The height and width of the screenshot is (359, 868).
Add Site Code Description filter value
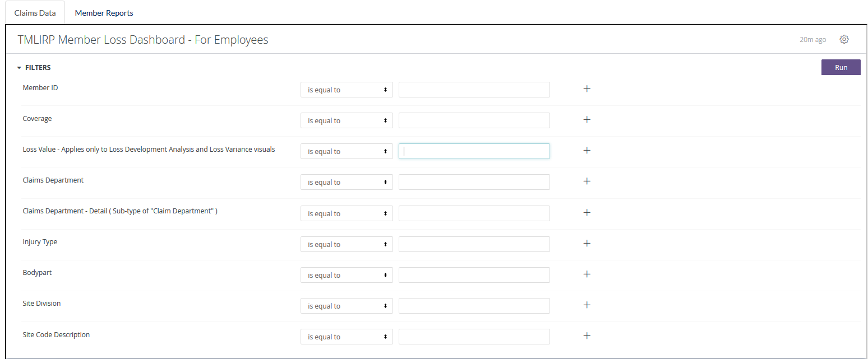pos(587,335)
